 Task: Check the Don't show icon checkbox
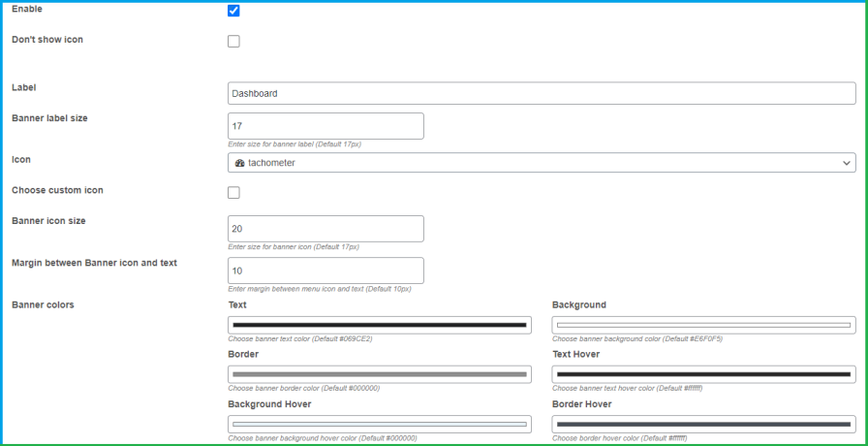tap(233, 42)
